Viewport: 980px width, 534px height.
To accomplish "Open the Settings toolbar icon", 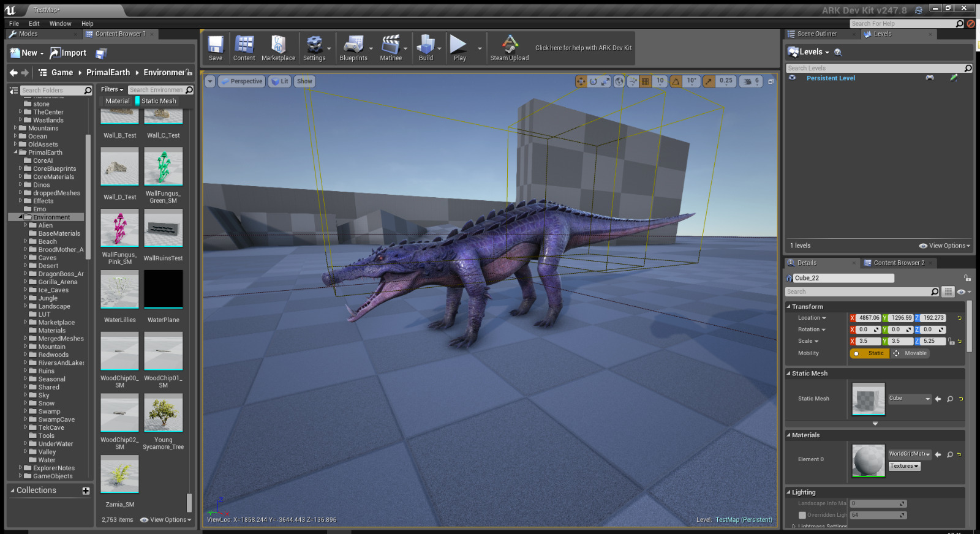I will (314, 48).
